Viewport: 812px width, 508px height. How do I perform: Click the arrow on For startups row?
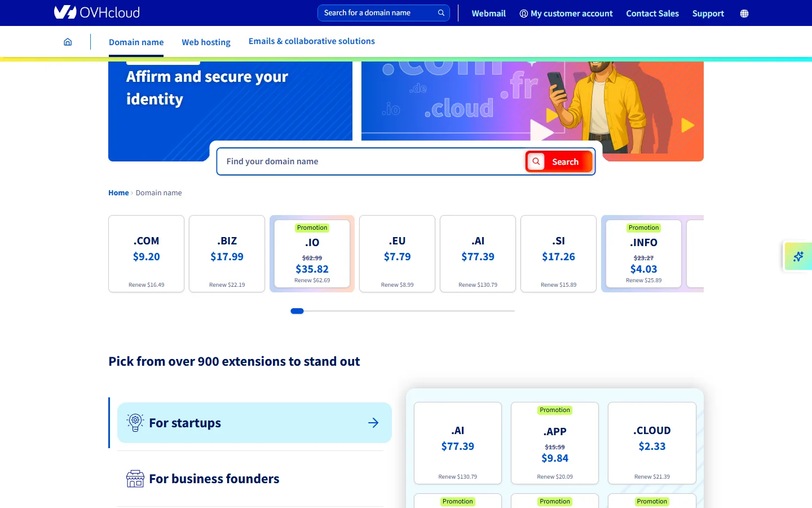tap(373, 423)
